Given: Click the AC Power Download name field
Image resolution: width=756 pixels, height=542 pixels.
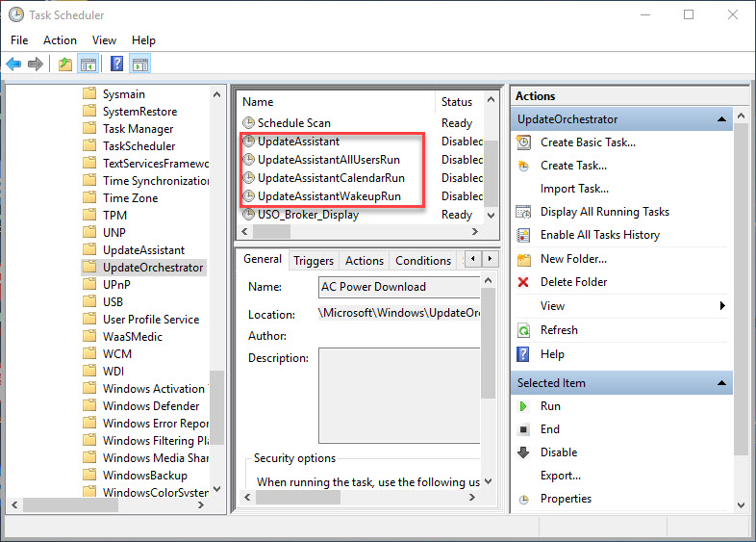Looking at the screenshot, I should (x=399, y=287).
